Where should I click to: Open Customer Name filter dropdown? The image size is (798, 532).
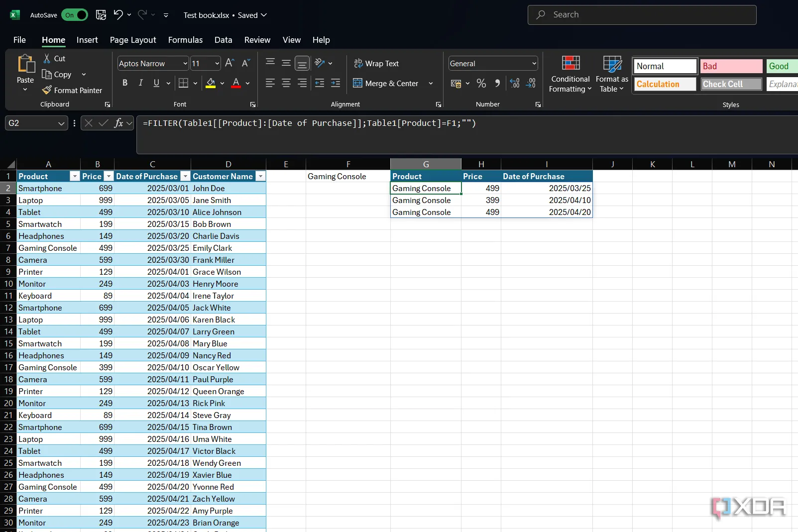click(260, 176)
